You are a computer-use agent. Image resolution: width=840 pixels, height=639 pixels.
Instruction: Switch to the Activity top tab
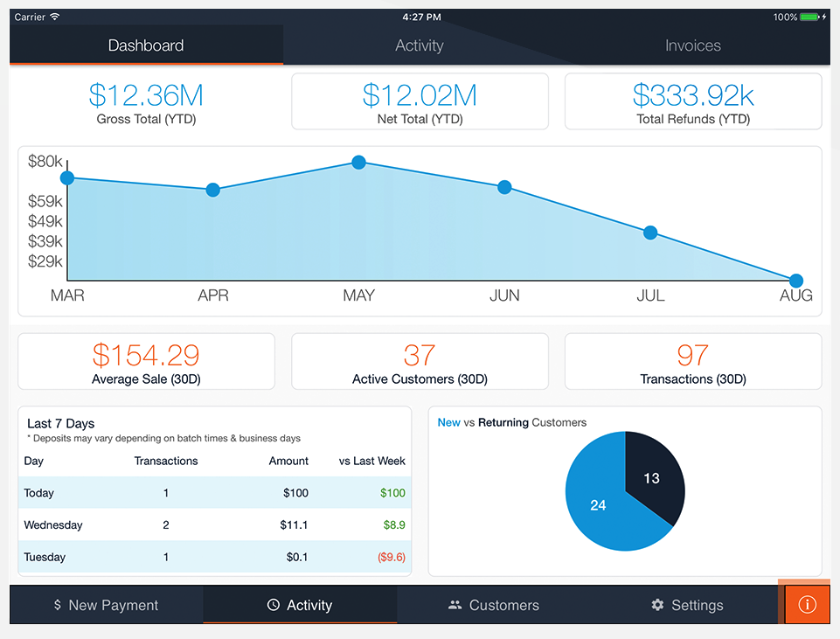click(x=420, y=45)
